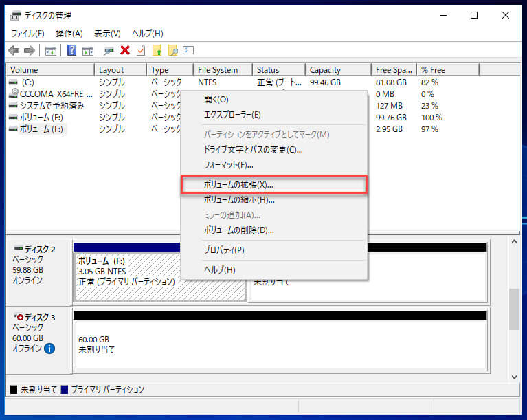The width and height of the screenshot is (527, 420).
Task: Click the forward arrow in the toolbar
Action: (30, 50)
